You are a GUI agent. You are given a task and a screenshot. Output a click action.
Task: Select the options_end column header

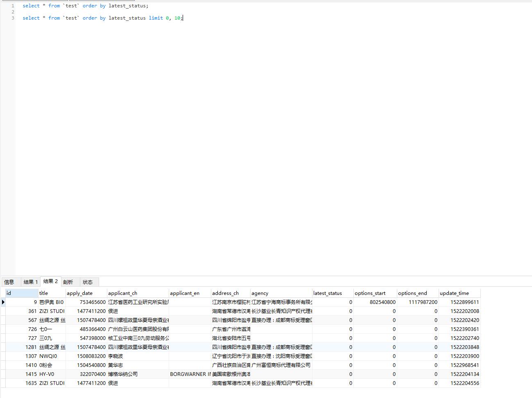[x=418, y=293]
